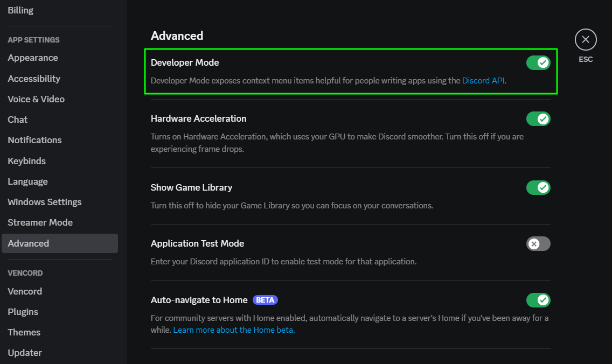Click the Application Test Mode title
This screenshot has width=612, height=364.
pyautogui.click(x=197, y=243)
